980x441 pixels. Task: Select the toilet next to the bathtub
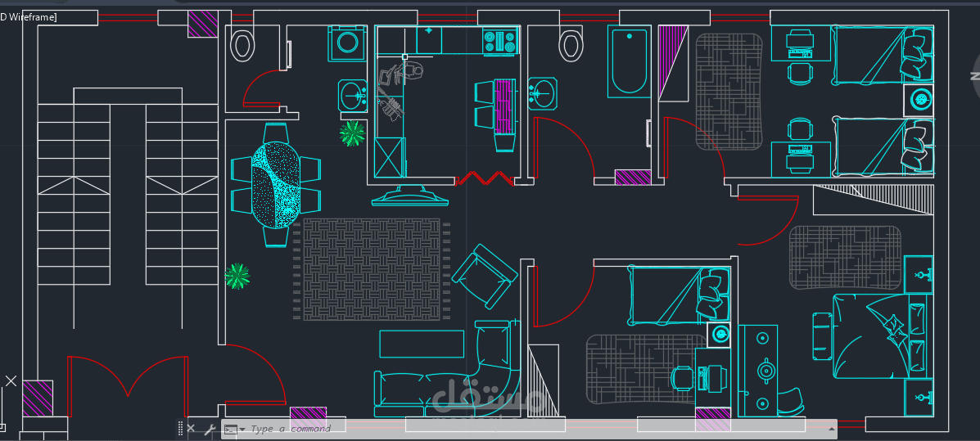click(569, 45)
